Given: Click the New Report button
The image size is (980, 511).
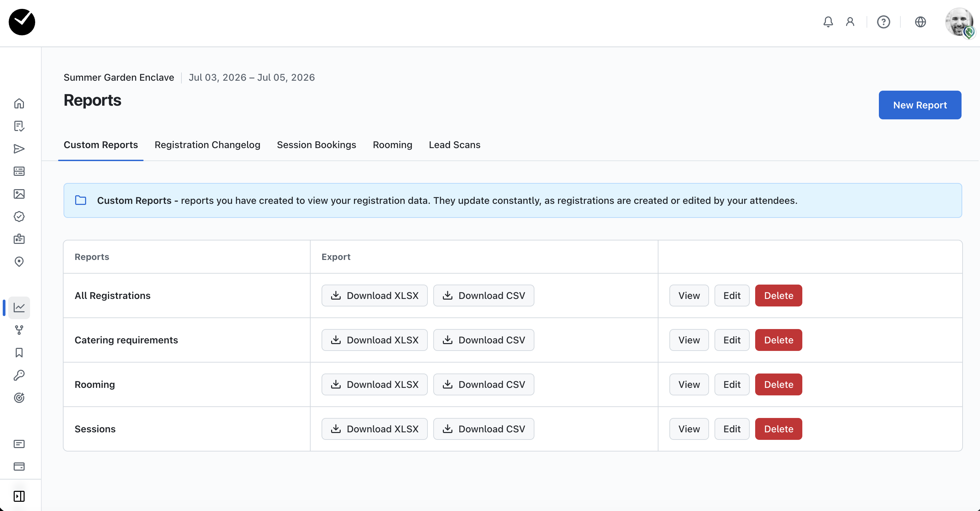Looking at the screenshot, I should pyautogui.click(x=920, y=105).
